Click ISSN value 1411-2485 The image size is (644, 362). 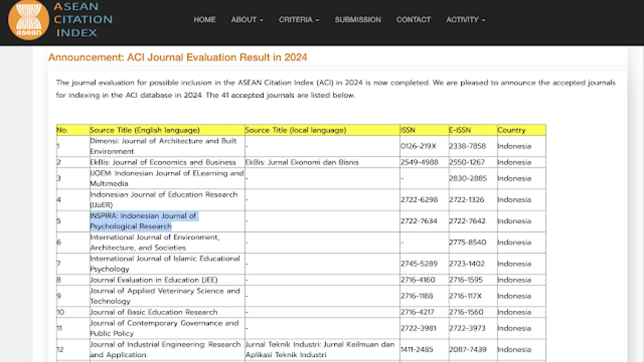[x=417, y=349]
